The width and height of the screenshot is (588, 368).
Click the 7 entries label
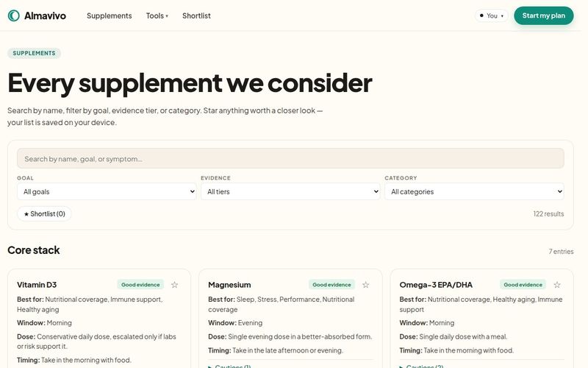pyautogui.click(x=561, y=251)
